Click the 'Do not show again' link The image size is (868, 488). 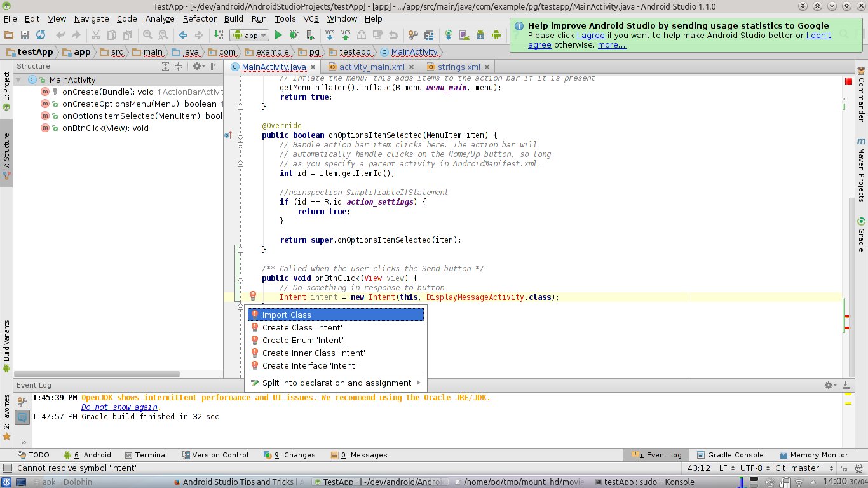119,407
